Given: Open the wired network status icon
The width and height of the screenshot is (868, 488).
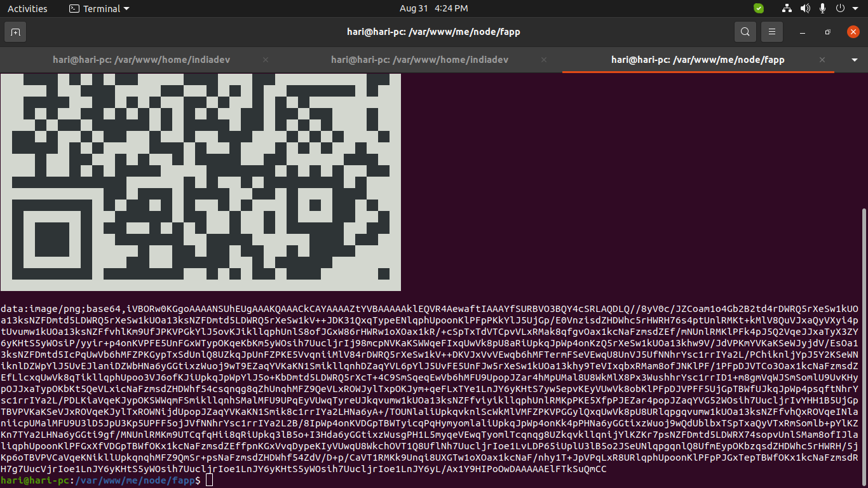Looking at the screenshot, I should point(787,8).
